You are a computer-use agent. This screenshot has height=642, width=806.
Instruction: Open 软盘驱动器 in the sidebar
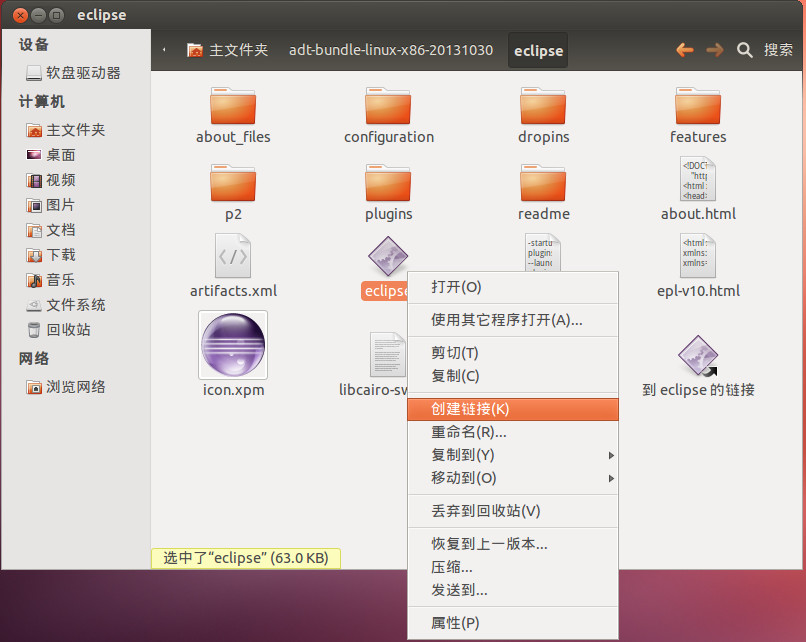(x=74, y=73)
